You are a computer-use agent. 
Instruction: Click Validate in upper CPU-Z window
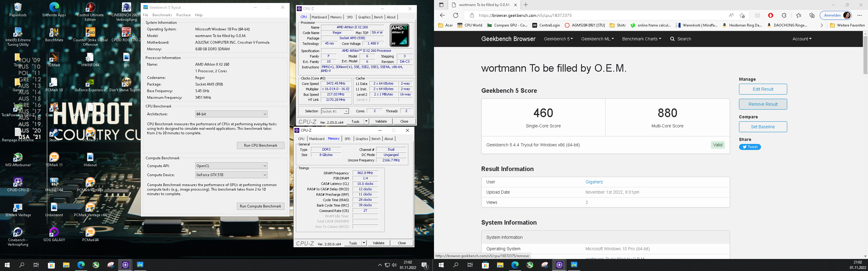[x=381, y=121]
